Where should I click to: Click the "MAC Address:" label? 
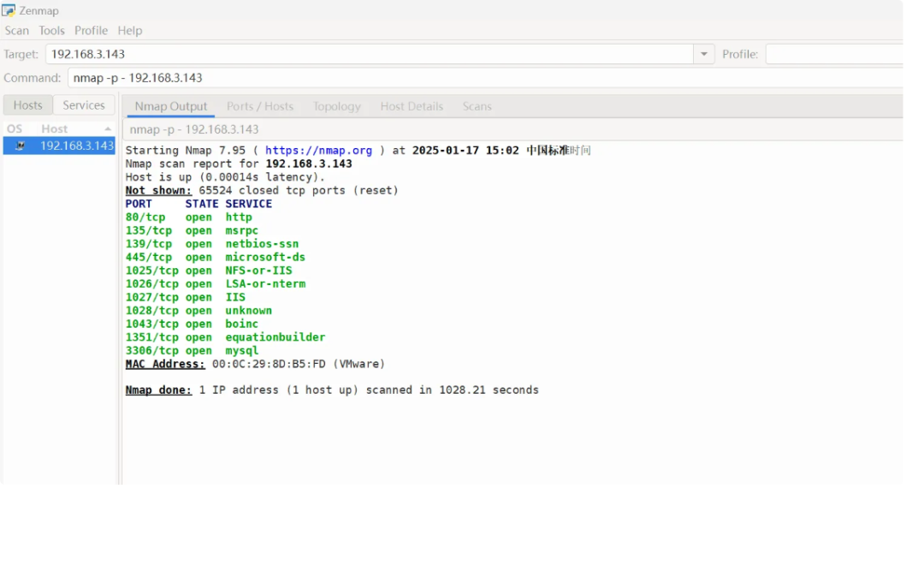point(165,364)
